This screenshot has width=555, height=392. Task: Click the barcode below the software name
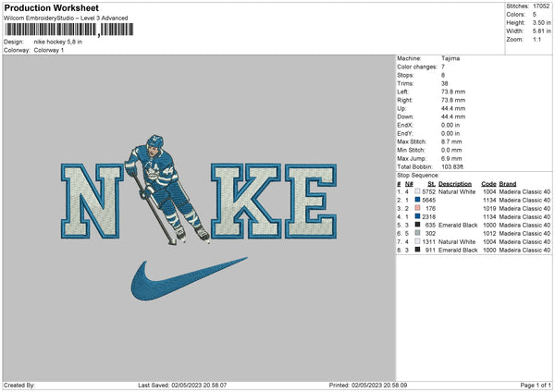pos(69,30)
